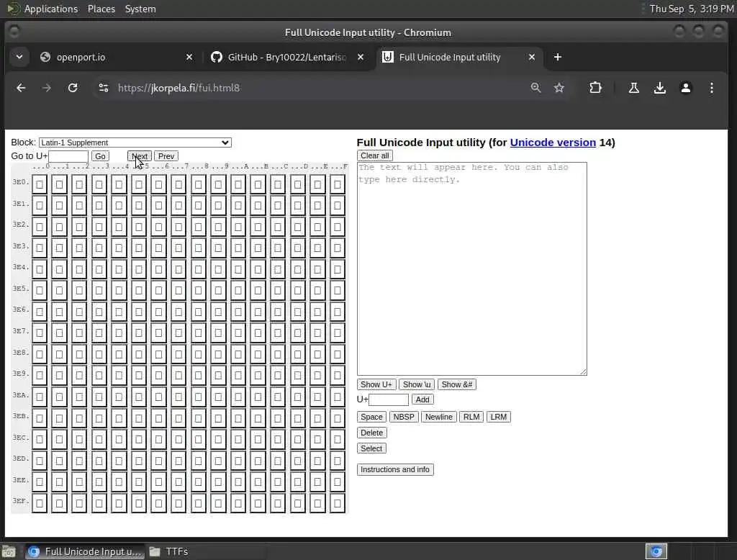Select the last character cell in row 3EF
Screen dimensions: 737x560
click(338, 504)
